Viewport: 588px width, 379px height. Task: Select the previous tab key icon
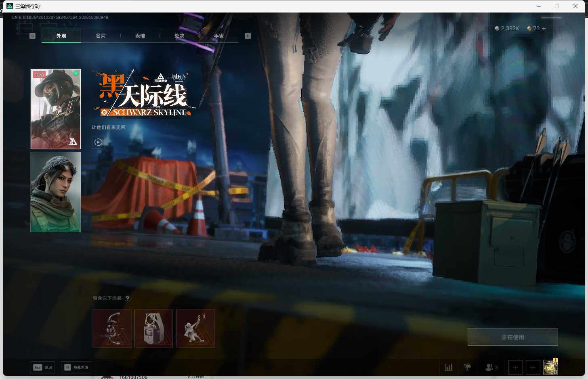tap(33, 36)
